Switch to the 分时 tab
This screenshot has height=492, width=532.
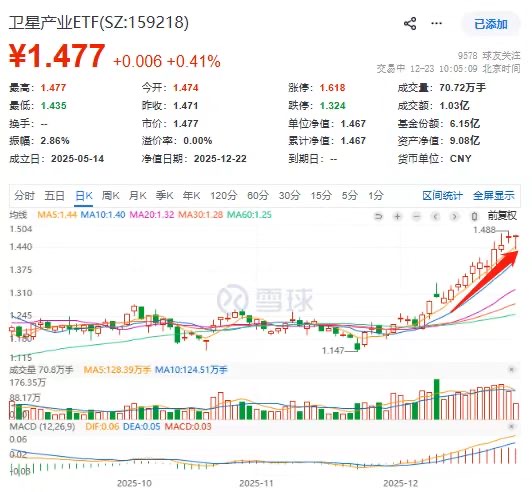pyautogui.click(x=24, y=195)
